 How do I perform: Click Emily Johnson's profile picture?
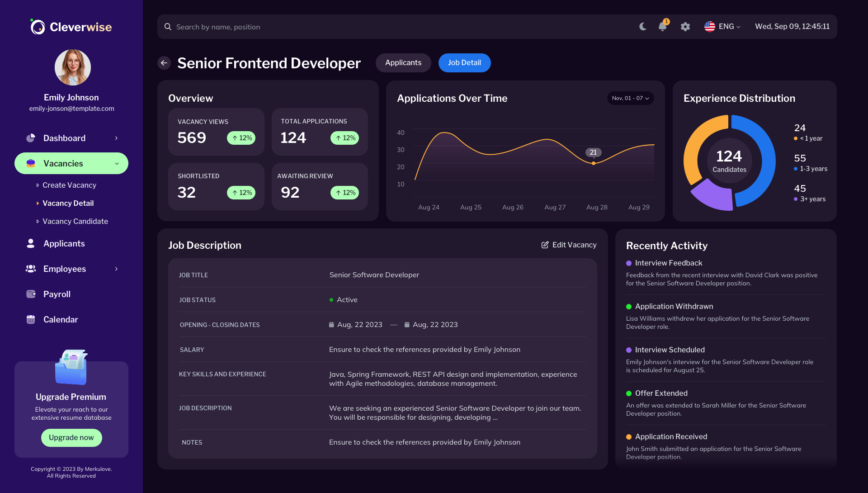(72, 67)
